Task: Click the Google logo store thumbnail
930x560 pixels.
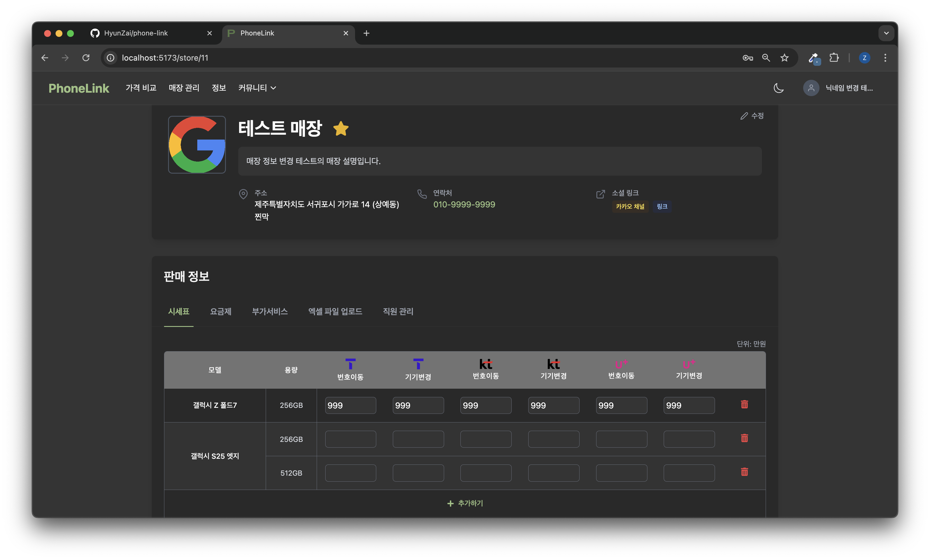Action: (197, 144)
